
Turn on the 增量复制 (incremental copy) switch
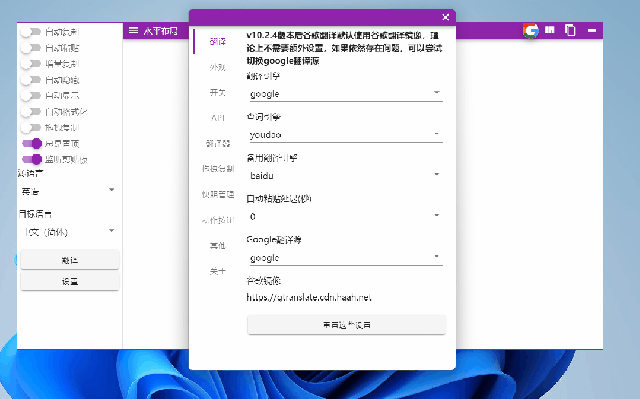tap(31, 64)
